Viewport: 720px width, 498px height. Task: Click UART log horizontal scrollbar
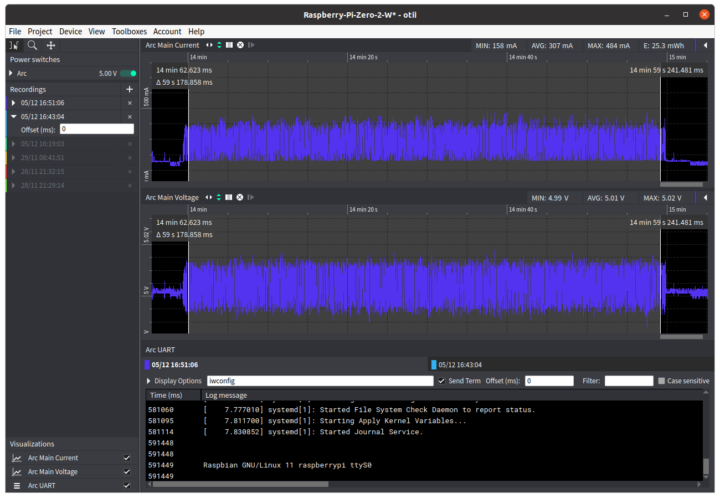tap(241, 484)
